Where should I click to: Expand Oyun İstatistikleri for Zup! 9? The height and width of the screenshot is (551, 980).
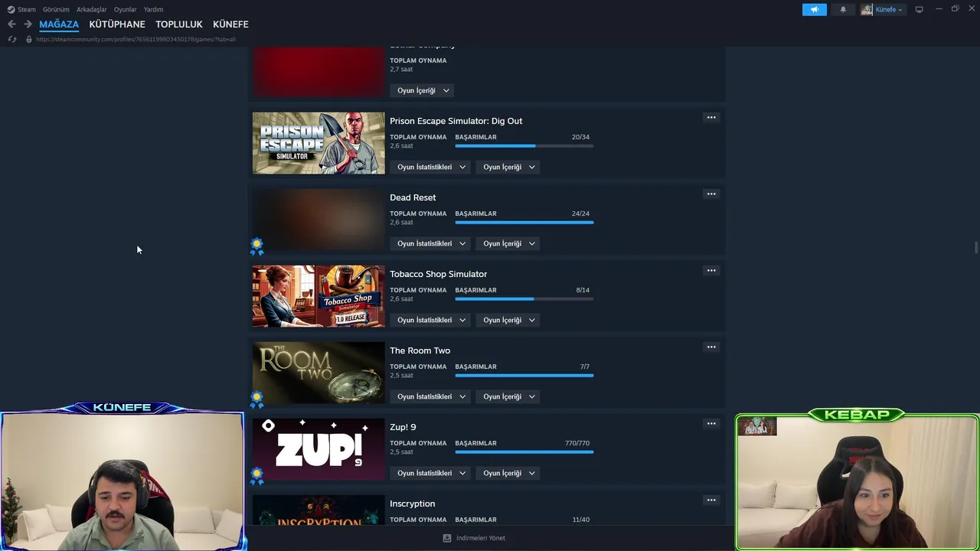pyautogui.click(x=432, y=473)
